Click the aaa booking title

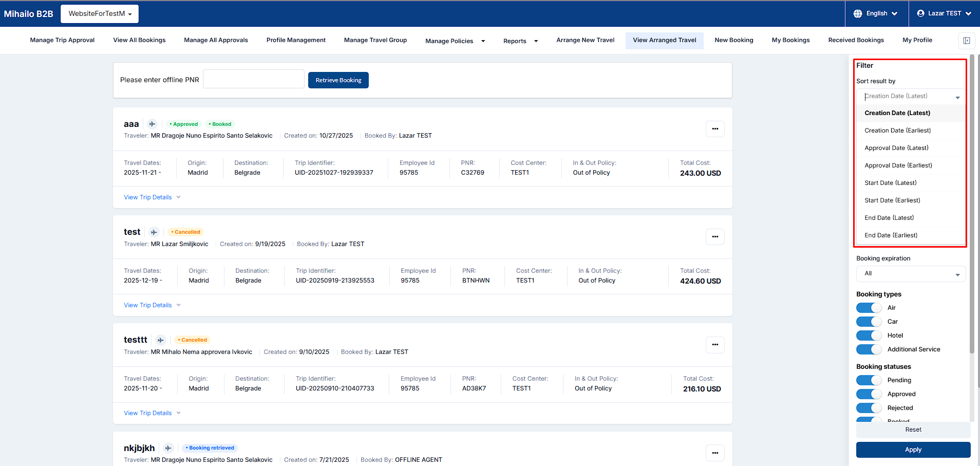point(131,124)
